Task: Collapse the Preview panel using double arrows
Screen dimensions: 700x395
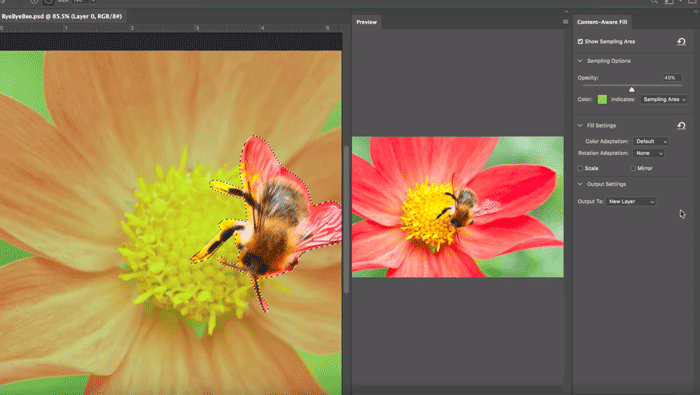Action: pos(566,12)
